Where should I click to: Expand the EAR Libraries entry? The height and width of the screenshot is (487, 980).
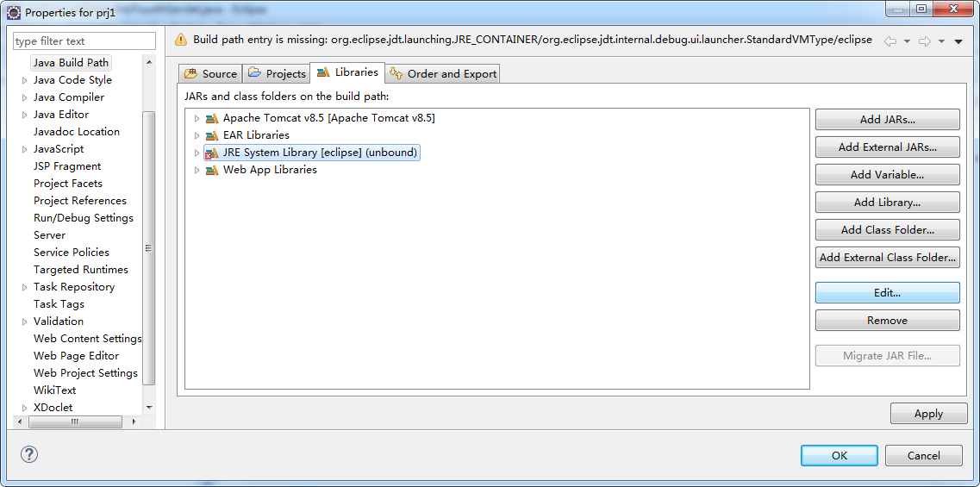click(x=197, y=135)
